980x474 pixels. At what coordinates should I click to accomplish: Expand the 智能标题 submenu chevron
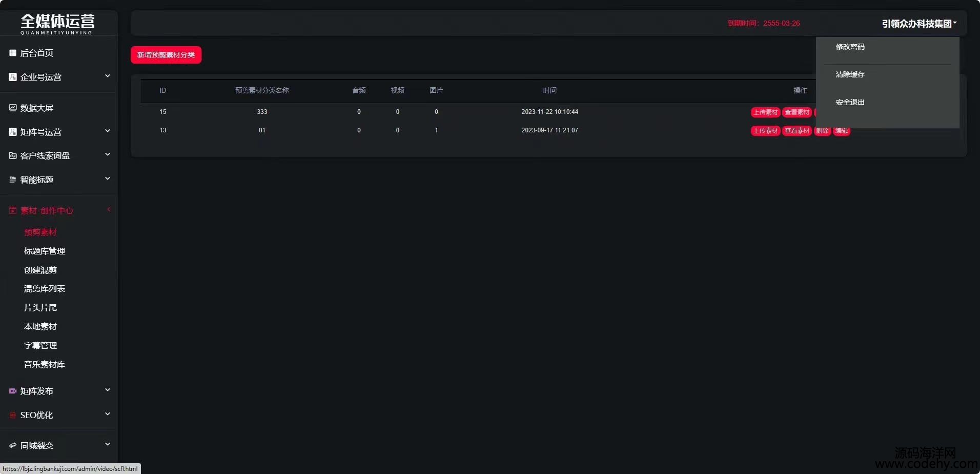click(108, 179)
